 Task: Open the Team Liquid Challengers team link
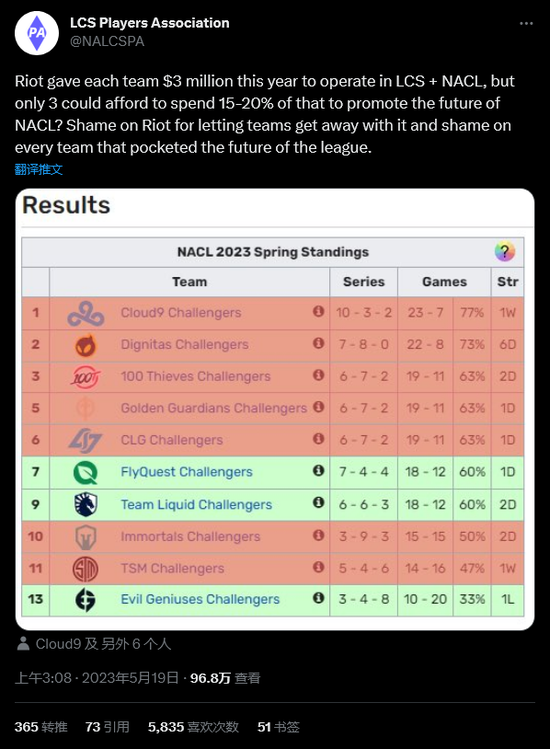196,504
